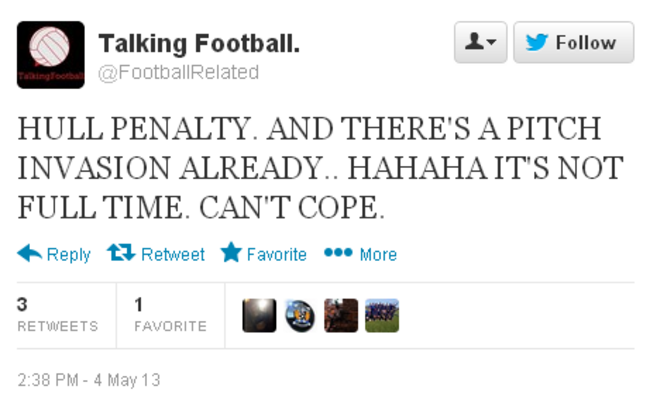Click the Talking Football profile avatar
Viewport: 650px width, 417px height.
[x=50, y=55]
